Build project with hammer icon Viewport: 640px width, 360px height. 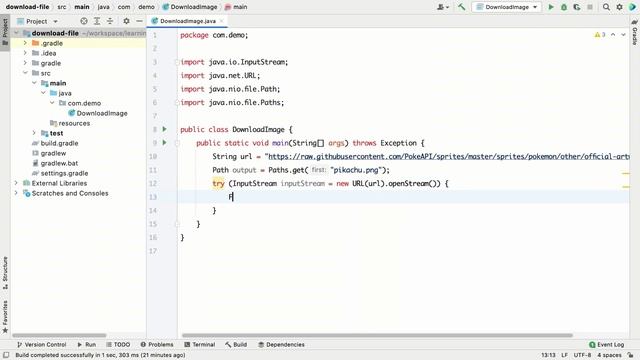tap(462, 7)
